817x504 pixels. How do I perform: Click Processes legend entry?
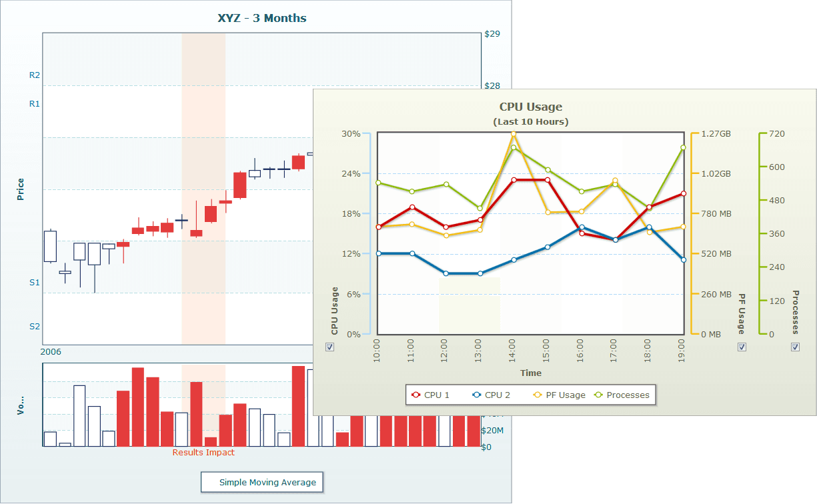(622, 395)
